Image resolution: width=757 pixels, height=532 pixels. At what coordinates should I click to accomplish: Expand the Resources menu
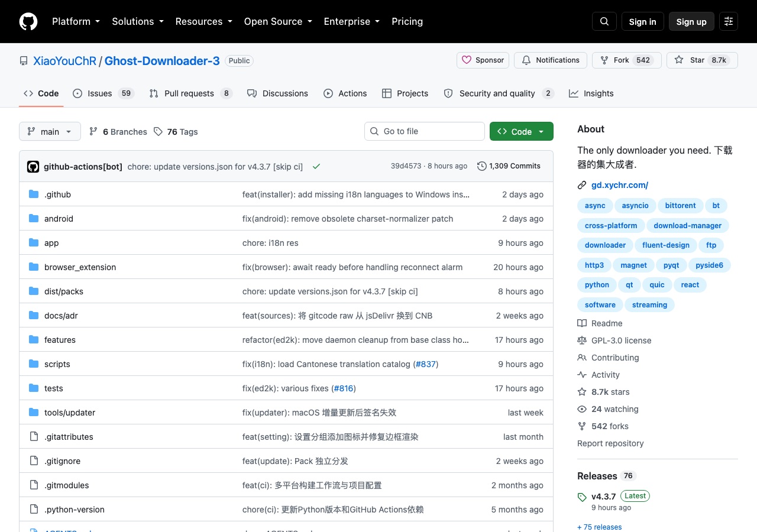(x=203, y=21)
